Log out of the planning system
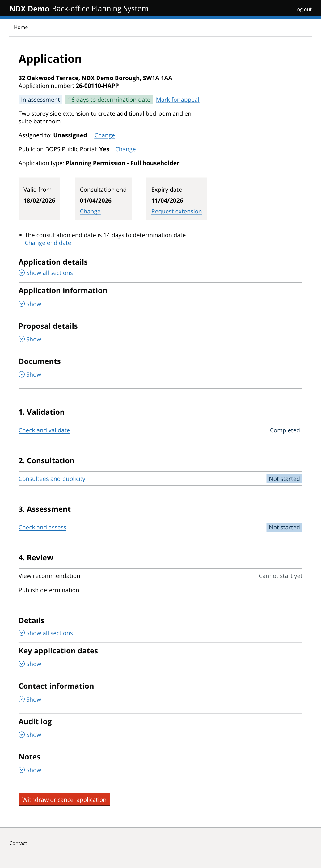The image size is (321, 868). (303, 9)
